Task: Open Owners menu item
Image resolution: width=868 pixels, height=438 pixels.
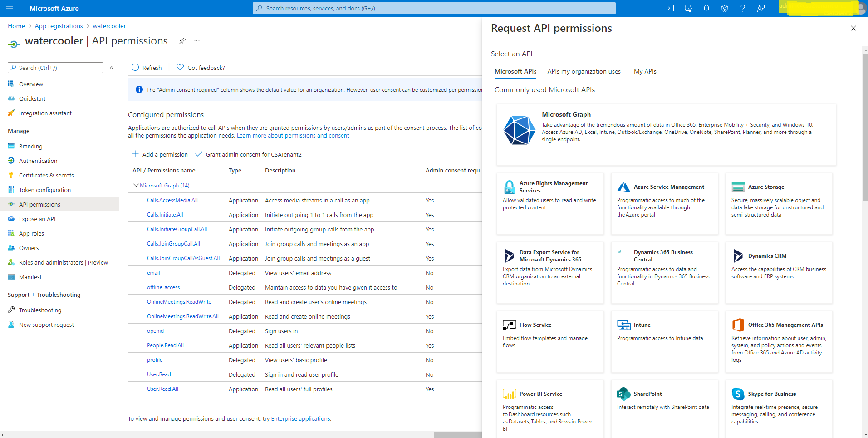Action: coord(29,248)
